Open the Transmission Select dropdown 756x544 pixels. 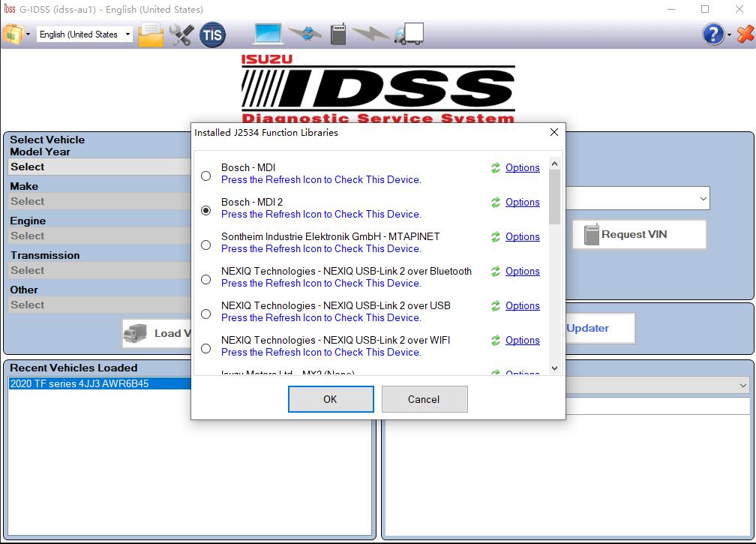point(100,271)
